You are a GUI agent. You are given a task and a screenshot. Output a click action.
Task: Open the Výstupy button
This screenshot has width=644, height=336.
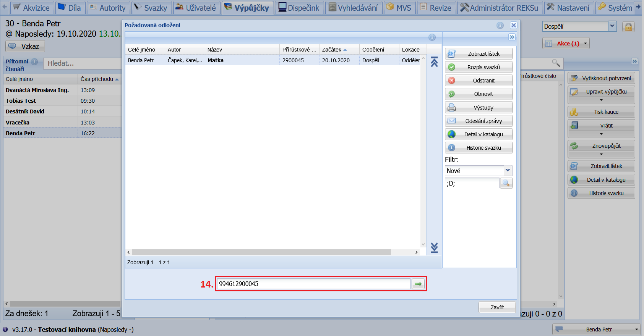coord(479,108)
